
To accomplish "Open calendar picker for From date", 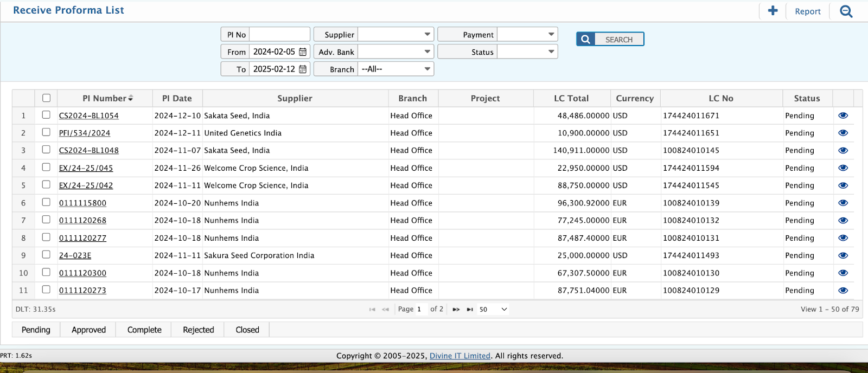I will (303, 52).
